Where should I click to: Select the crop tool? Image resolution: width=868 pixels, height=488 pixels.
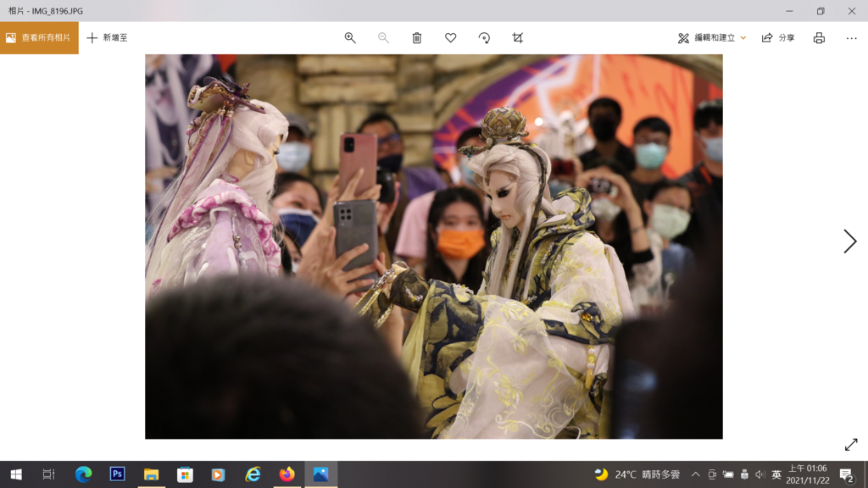click(518, 37)
